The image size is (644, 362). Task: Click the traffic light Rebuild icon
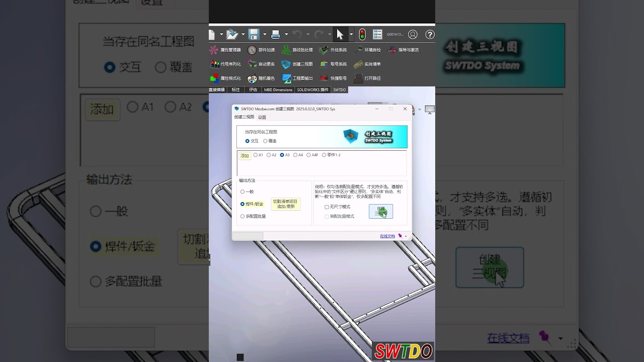tap(362, 35)
